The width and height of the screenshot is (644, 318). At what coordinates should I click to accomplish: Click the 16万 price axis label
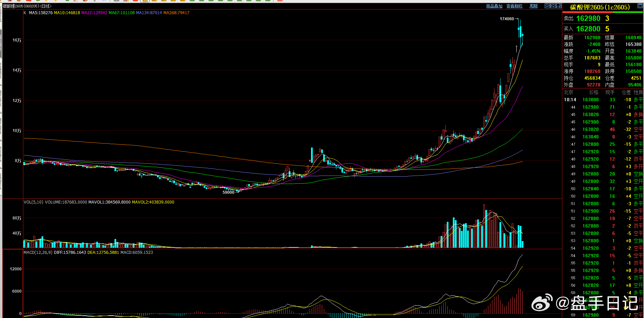(17, 40)
